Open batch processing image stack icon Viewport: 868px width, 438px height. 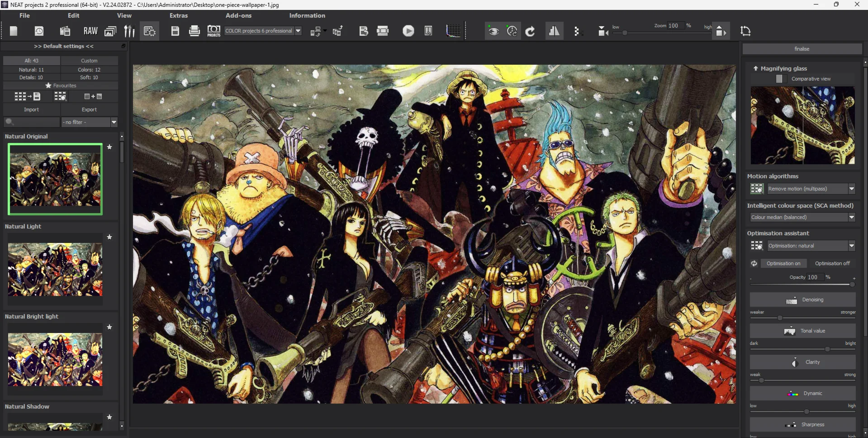[x=110, y=31]
